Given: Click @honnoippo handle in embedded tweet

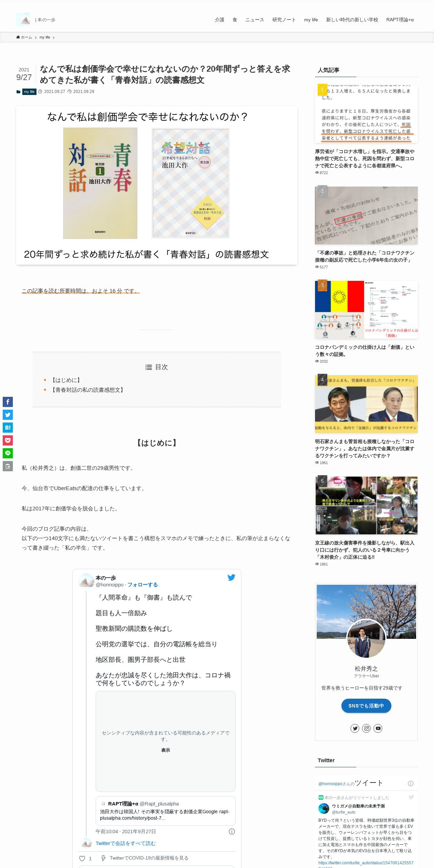Looking at the screenshot, I should coord(110,585).
